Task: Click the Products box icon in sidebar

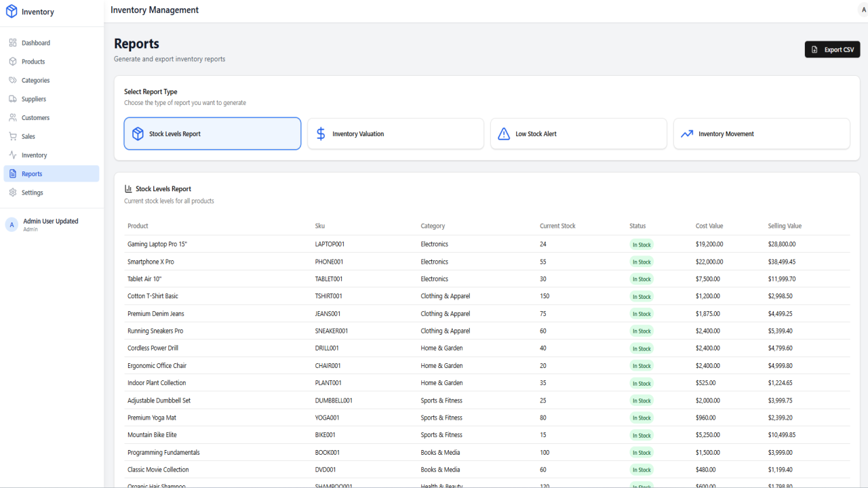Action: click(13, 62)
